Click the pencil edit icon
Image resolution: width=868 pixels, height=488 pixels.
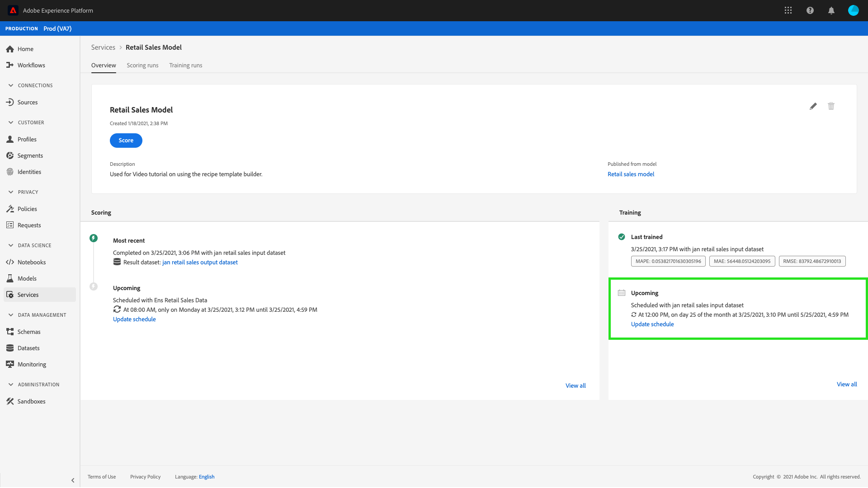pyautogui.click(x=813, y=106)
